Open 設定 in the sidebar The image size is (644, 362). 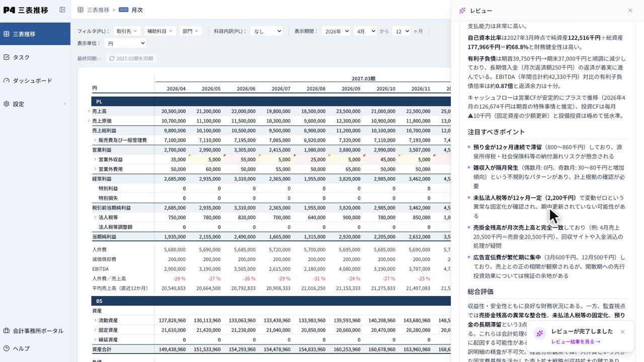click(x=35, y=104)
